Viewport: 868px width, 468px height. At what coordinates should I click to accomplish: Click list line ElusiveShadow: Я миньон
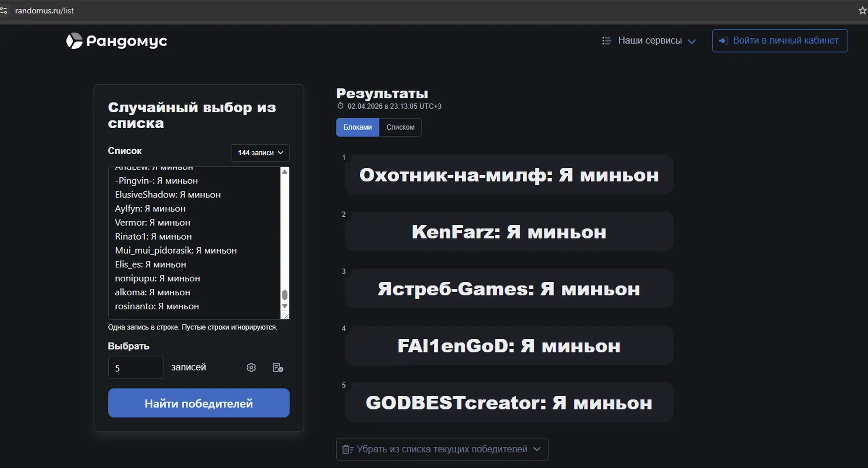pos(168,195)
